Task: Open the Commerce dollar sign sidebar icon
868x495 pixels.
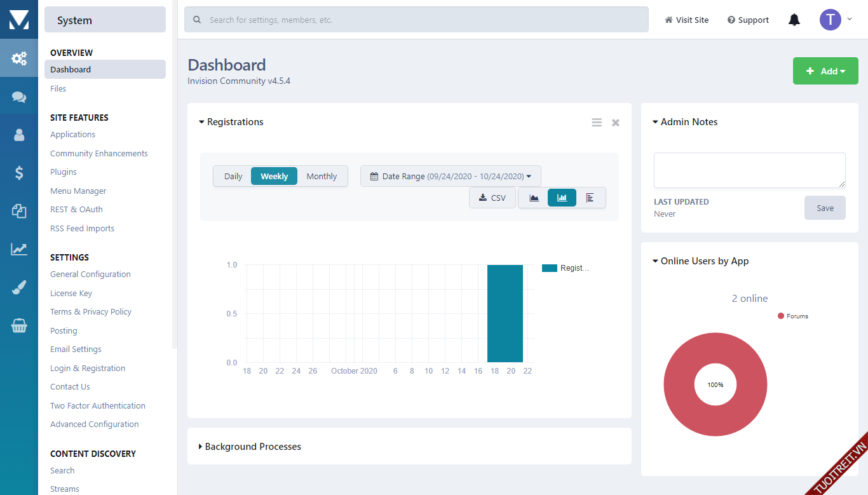Action: coord(19,172)
